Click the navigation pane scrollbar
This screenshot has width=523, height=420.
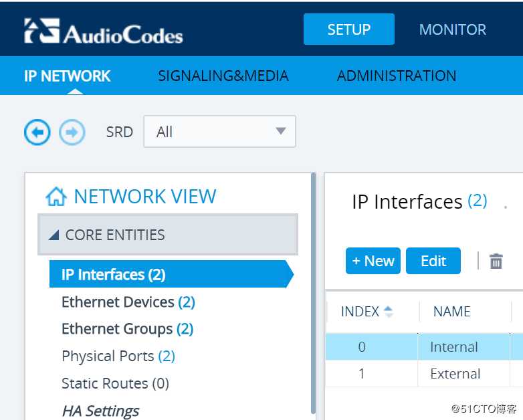click(x=313, y=293)
